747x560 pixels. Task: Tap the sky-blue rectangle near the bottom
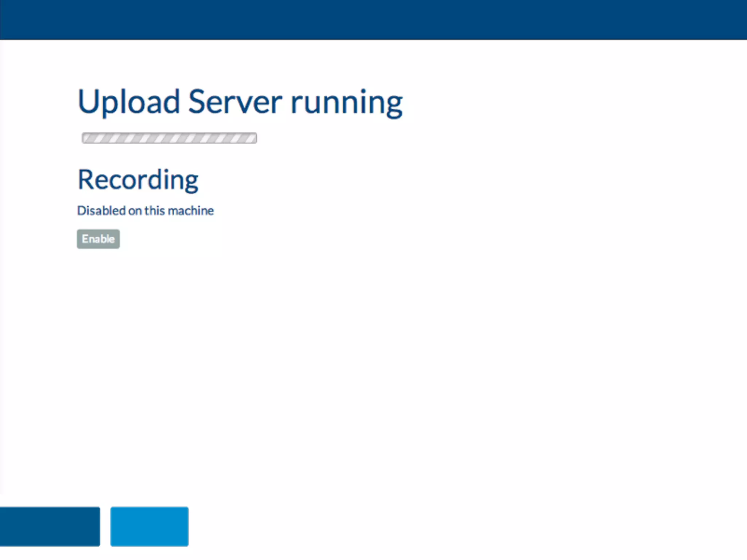pos(150,526)
